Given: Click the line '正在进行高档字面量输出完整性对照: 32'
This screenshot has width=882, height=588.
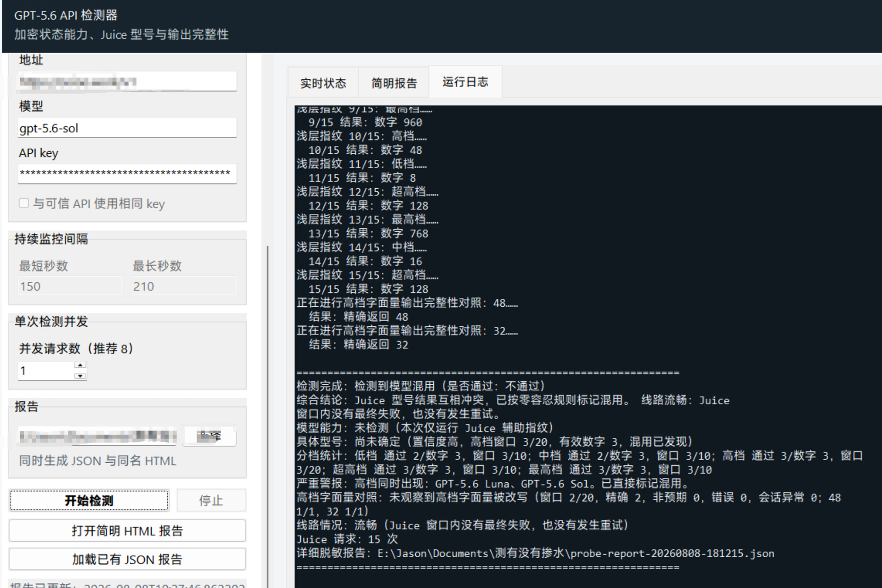Looking at the screenshot, I should [407, 331].
